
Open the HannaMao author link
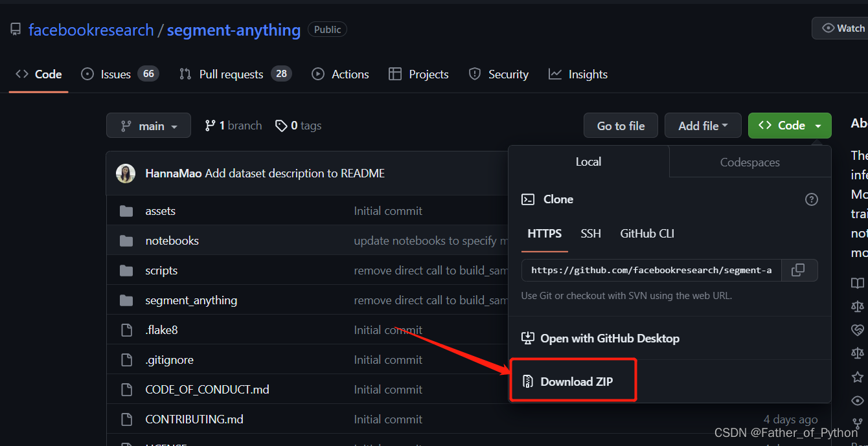[174, 173]
